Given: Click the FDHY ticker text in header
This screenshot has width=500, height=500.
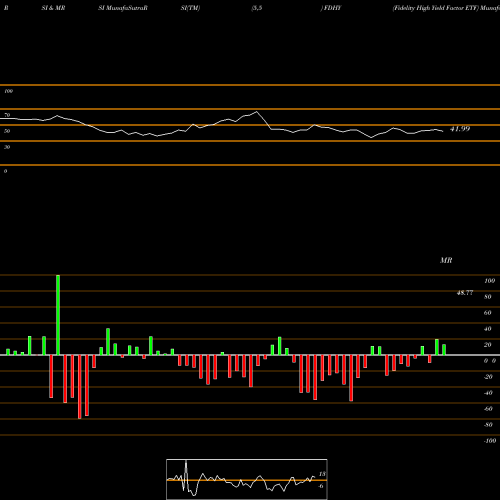Looking at the screenshot, I should click(332, 8).
